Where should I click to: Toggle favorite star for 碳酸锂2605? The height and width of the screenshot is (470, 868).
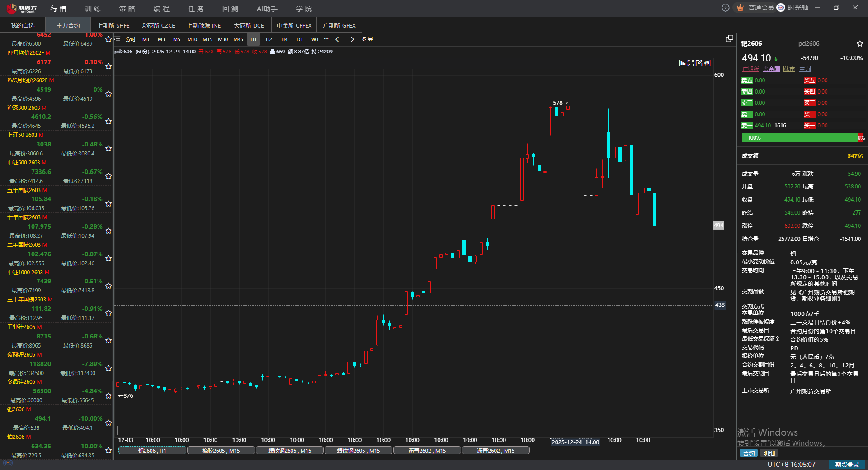point(108,368)
